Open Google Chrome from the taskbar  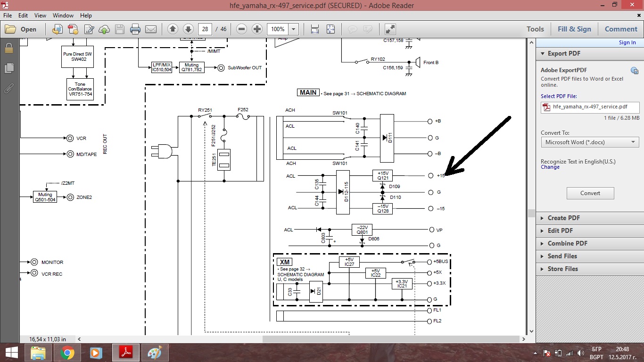point(67,353)
